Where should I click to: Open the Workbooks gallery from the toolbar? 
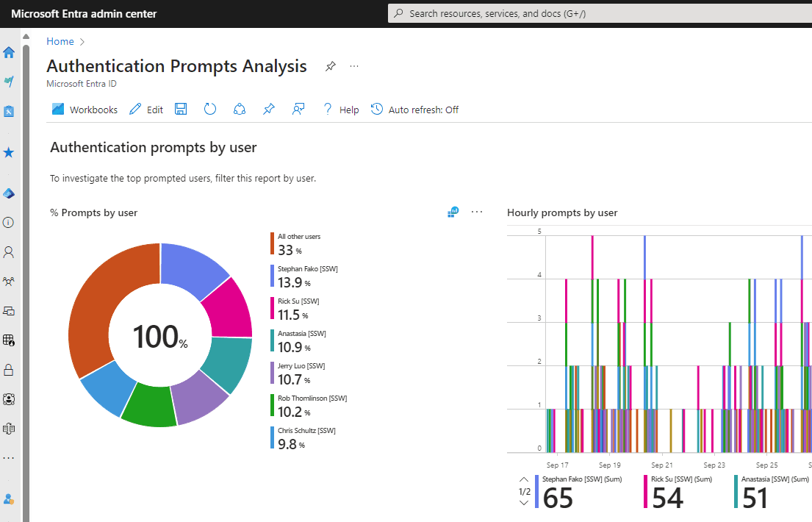point(85,110)
